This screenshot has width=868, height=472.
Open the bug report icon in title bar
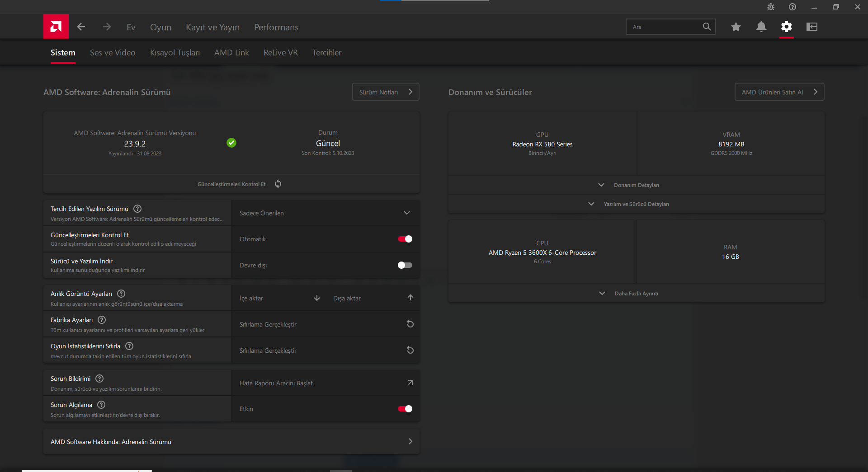pos(771,7)
